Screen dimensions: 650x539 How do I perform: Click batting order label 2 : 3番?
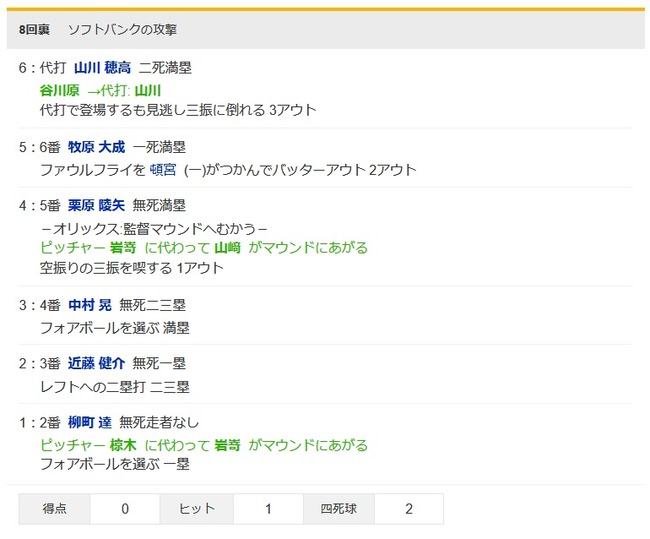pos(39,363)
